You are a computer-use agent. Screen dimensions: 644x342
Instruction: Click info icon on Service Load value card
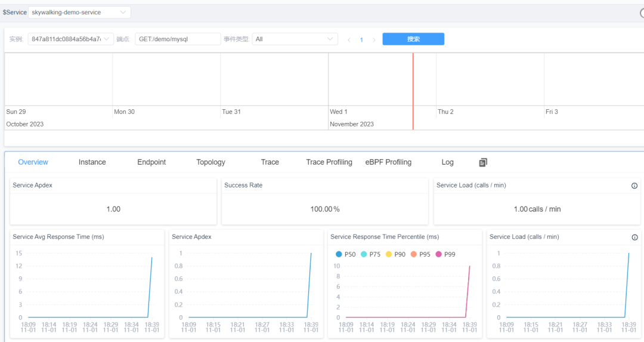[x=634, y=186]
